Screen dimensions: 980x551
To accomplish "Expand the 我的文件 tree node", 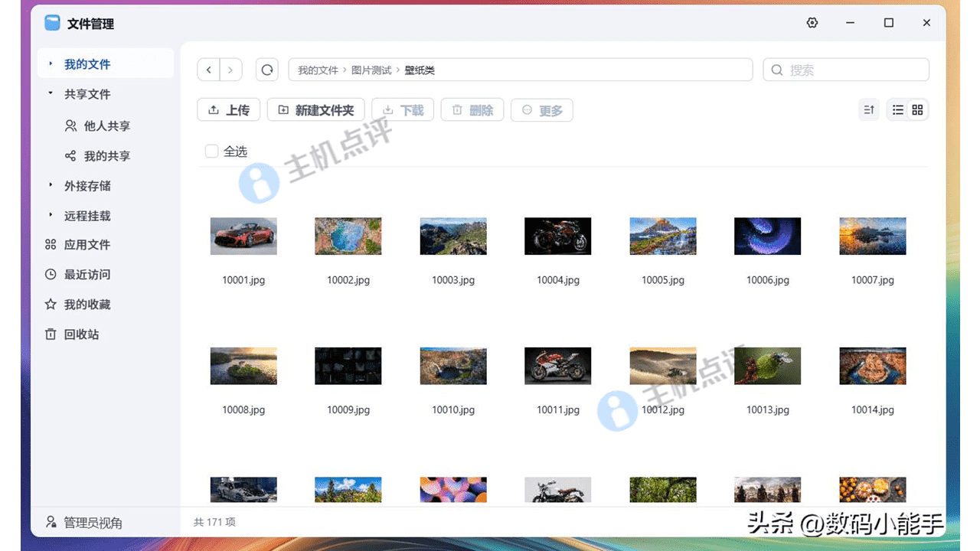I will pos(51,64).
